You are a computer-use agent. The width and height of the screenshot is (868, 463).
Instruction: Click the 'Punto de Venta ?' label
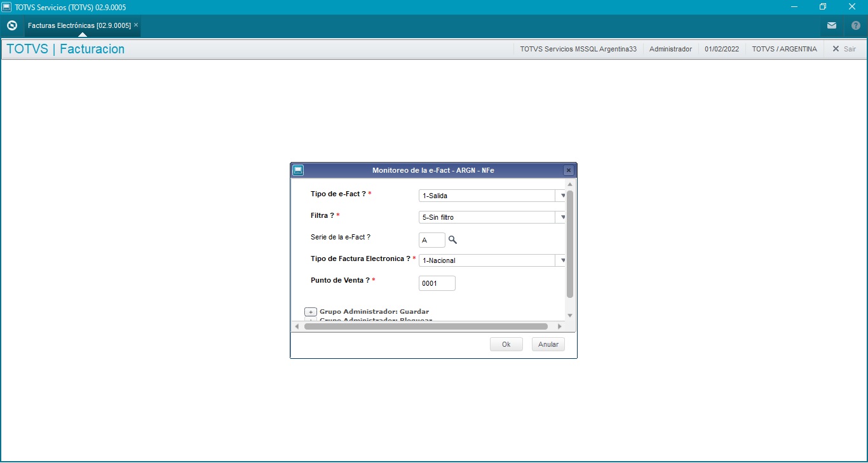pyautogui.click(x=340, y=280)
